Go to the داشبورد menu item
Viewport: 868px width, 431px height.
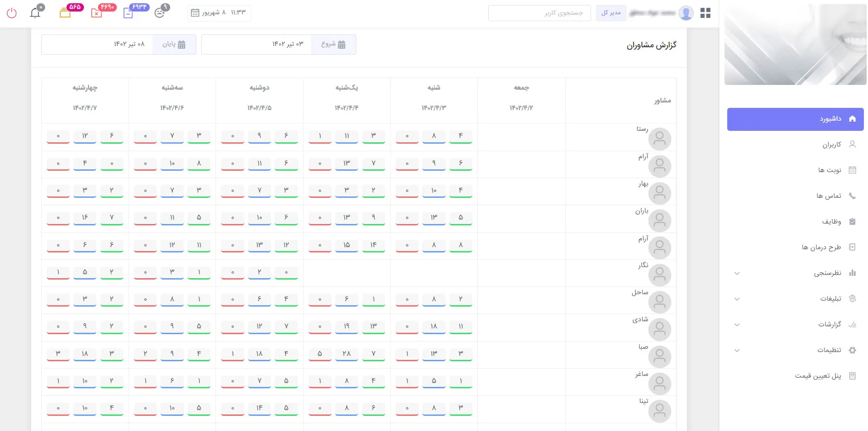tap(795, 119)
